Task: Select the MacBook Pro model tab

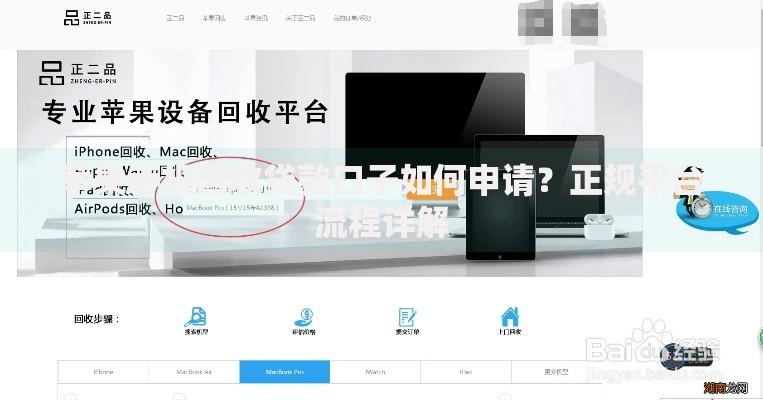Action: (x=285, y=372)
